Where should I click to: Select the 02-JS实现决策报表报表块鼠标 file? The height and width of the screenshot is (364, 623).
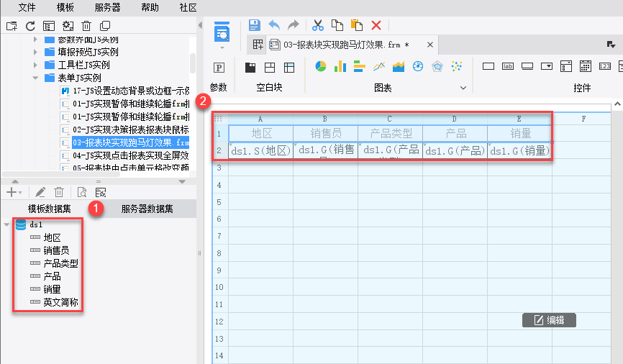[131, 129]
